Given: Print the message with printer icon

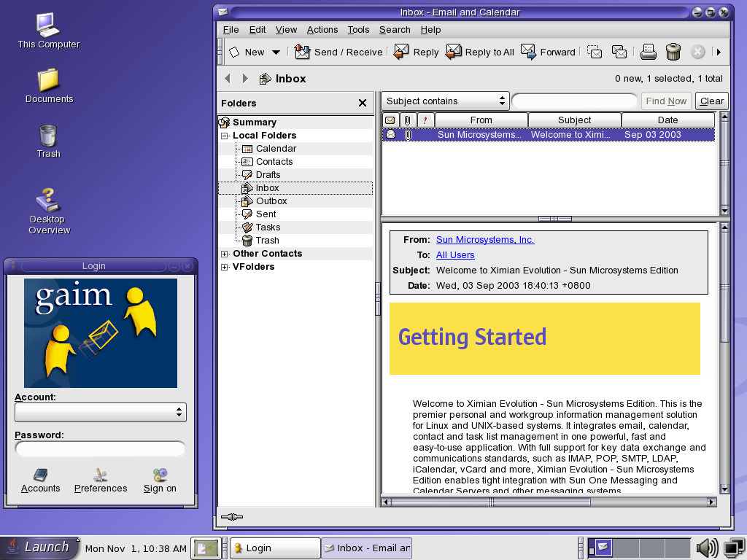Looking at the screenshot, I should tap(649, 52).
